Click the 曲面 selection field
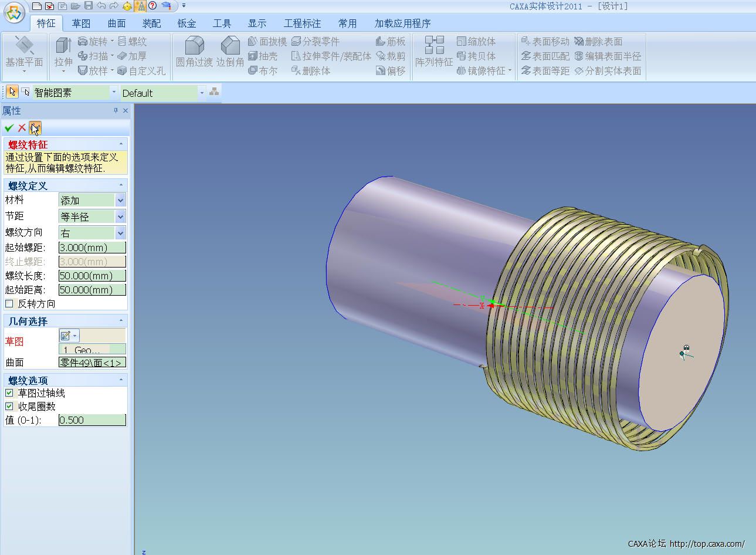 pos(92,363)
